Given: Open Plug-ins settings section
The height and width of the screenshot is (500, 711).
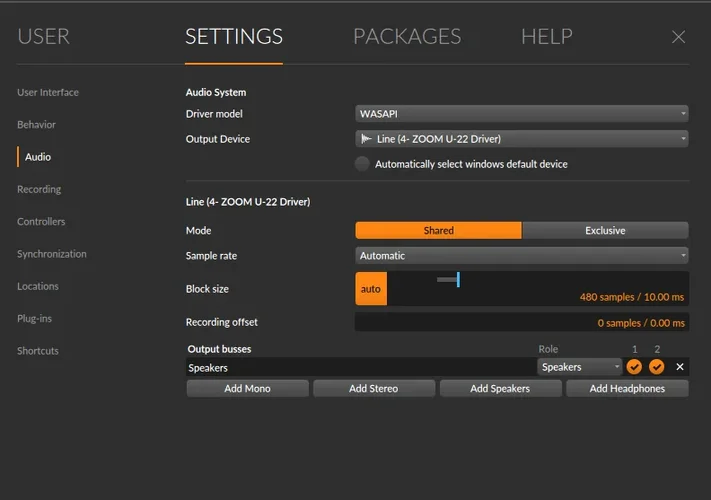Looking at the screenshot, I should pos(37,318).
